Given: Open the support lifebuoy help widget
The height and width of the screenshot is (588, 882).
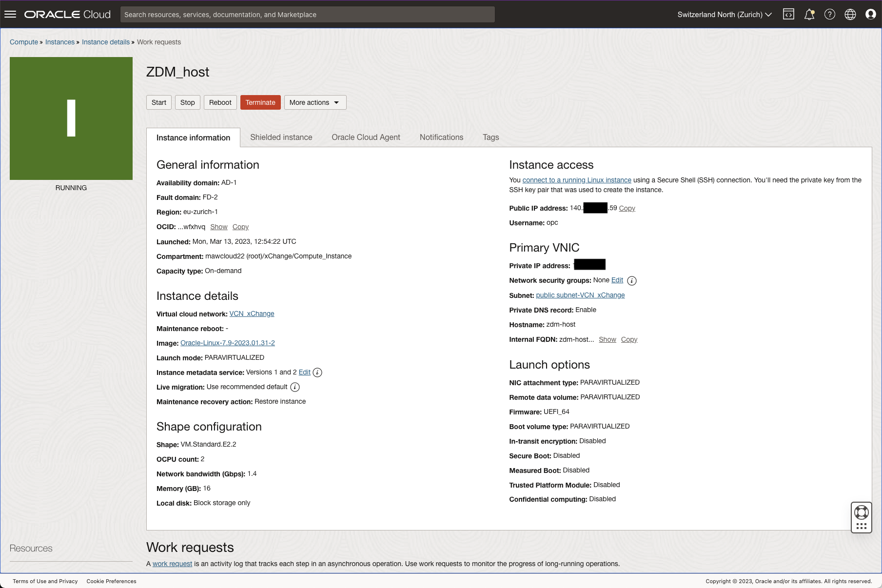Looking at the screenshot, I should click(862, 512).
